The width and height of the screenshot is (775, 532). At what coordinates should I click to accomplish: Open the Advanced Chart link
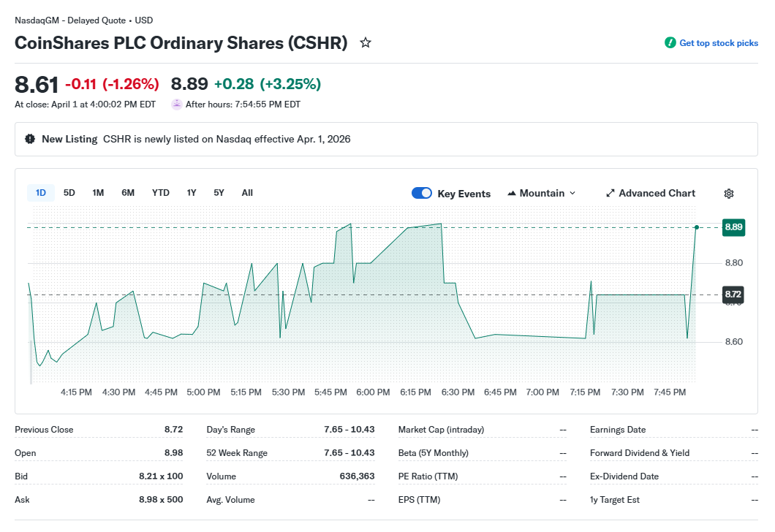[x=657, y=194]
